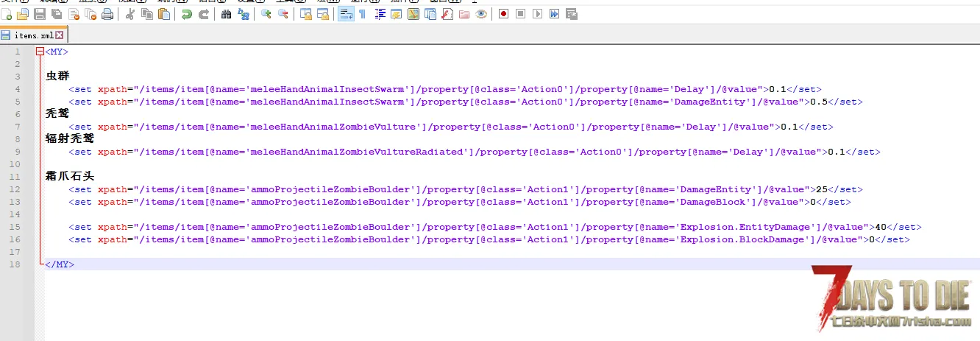
Task: Undo last edit with green arrow
Action: (187, 14)
